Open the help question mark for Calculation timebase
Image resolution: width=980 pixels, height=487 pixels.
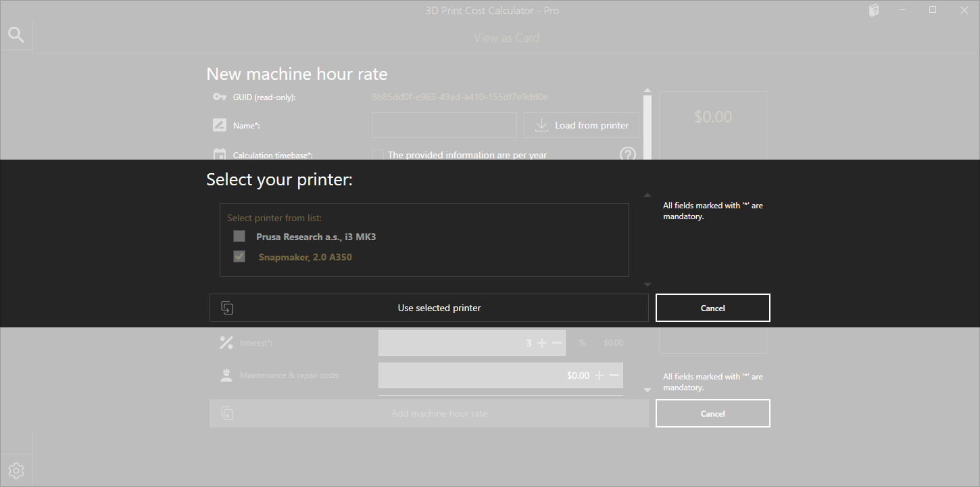tap(628, 155)
